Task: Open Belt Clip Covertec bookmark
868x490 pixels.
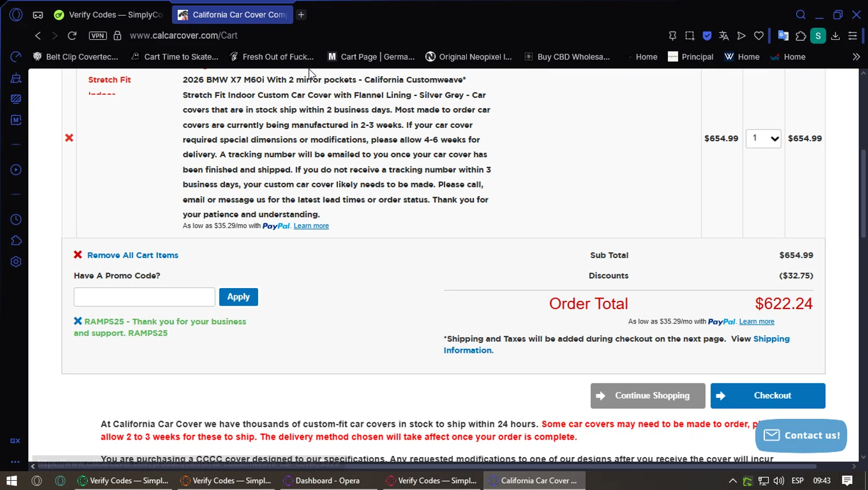Action: (76, 57)
